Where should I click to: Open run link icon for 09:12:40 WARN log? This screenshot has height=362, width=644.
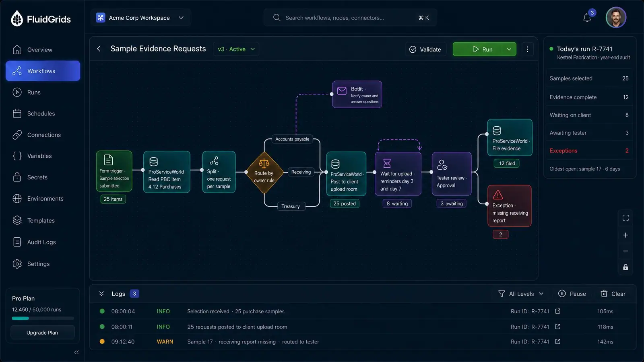(557, 341)
